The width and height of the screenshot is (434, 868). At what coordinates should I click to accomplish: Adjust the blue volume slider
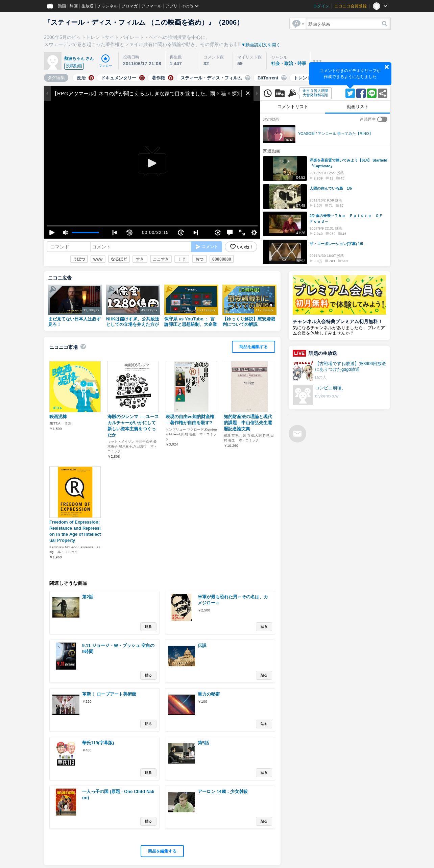pyautogui.click(x=85, y=233)
